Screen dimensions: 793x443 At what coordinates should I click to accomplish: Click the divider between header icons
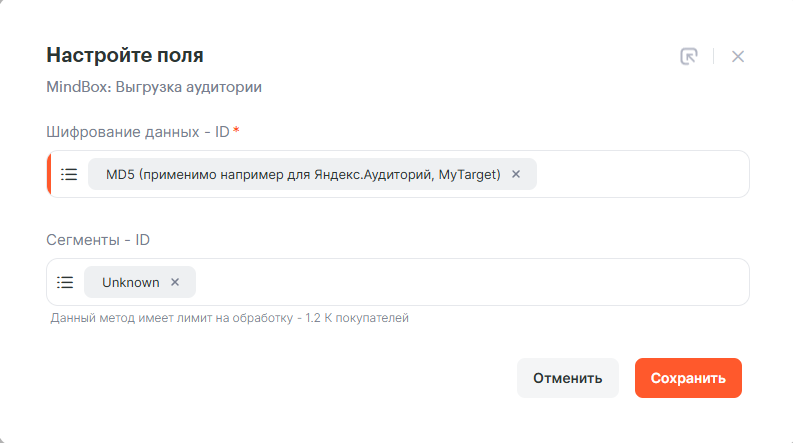(x=713, y=57)
